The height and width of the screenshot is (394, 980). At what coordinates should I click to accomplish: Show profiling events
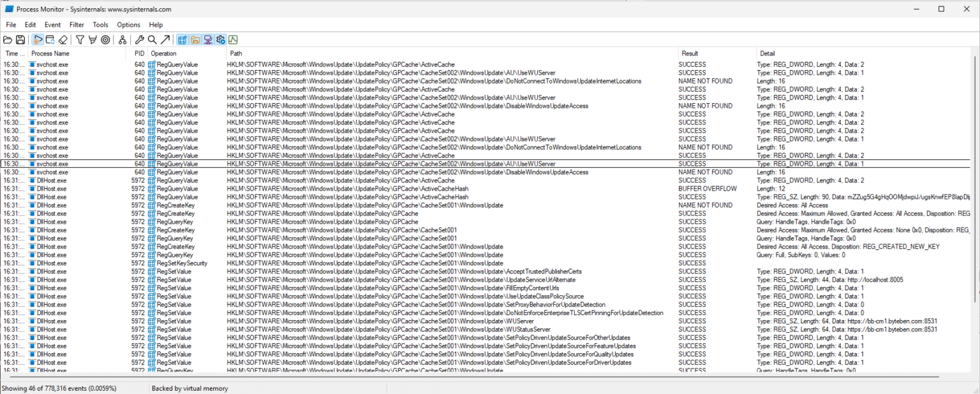click(x=234, y=40)
